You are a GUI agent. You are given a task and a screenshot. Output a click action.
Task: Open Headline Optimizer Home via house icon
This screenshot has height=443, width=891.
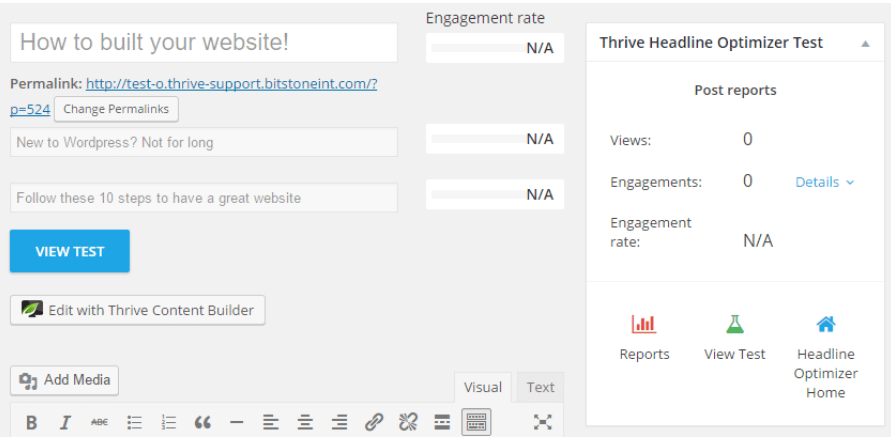(825, 324)
